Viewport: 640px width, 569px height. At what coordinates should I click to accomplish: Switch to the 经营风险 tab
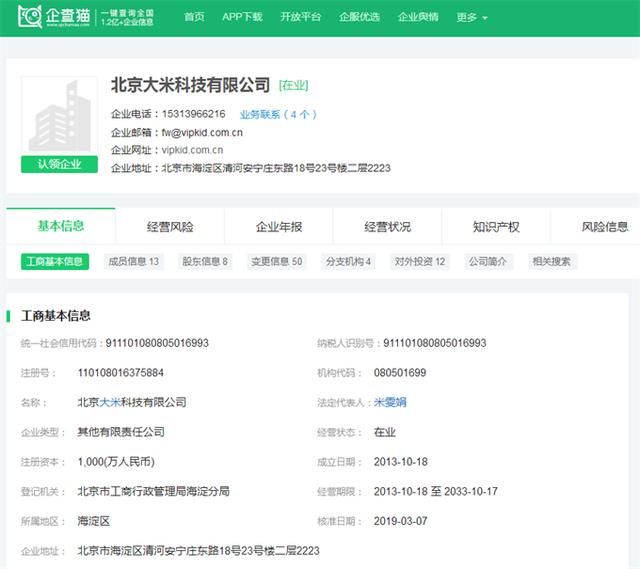click(x=170, y=227)
